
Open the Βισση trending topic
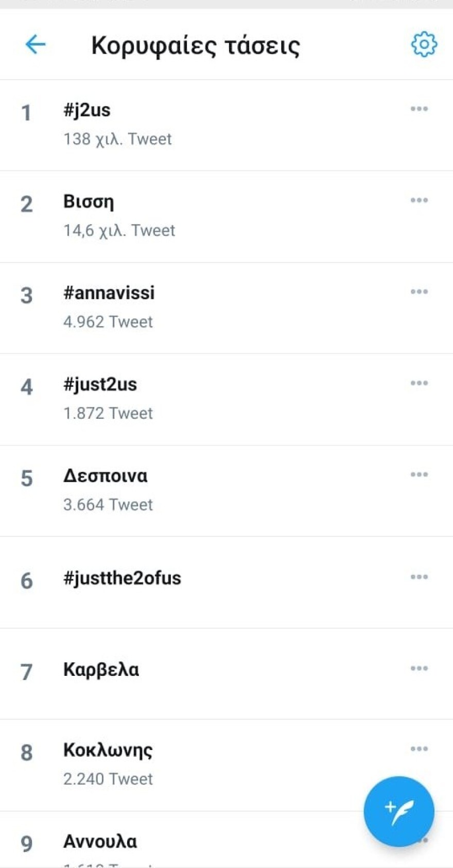89,202
